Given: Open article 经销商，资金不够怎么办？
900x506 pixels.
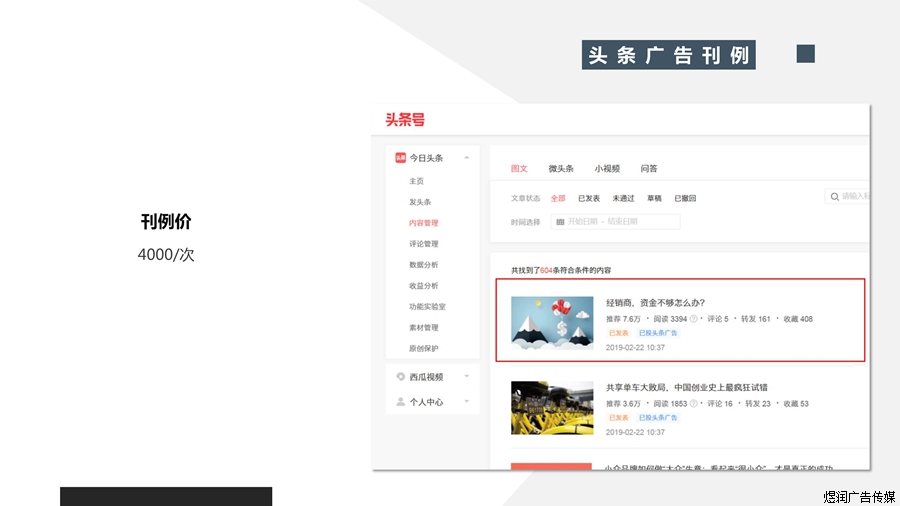Looking at the screenshot, I should (x=655, y=303).
